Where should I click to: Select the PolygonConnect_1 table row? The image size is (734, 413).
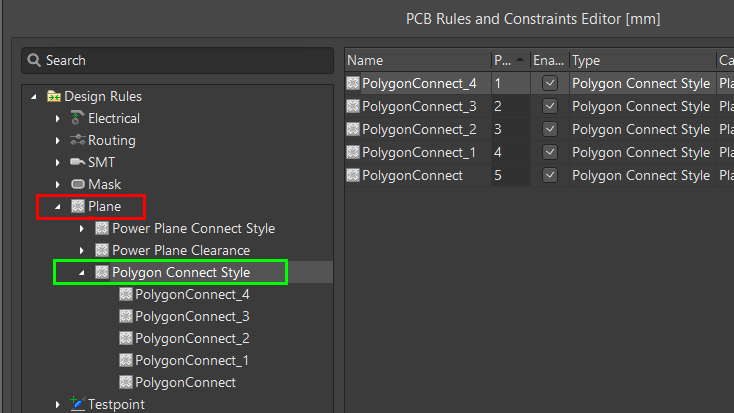[x=418, y=153]
